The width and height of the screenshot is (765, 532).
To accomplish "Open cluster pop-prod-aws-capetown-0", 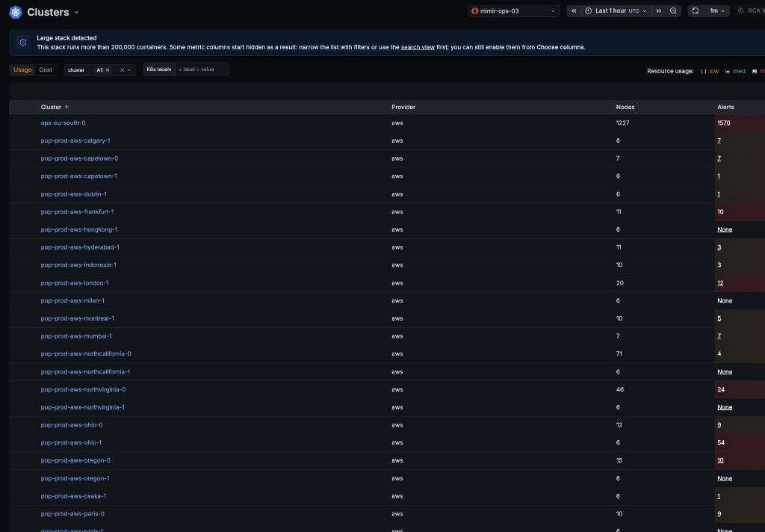I will click(x=79, y=158).
